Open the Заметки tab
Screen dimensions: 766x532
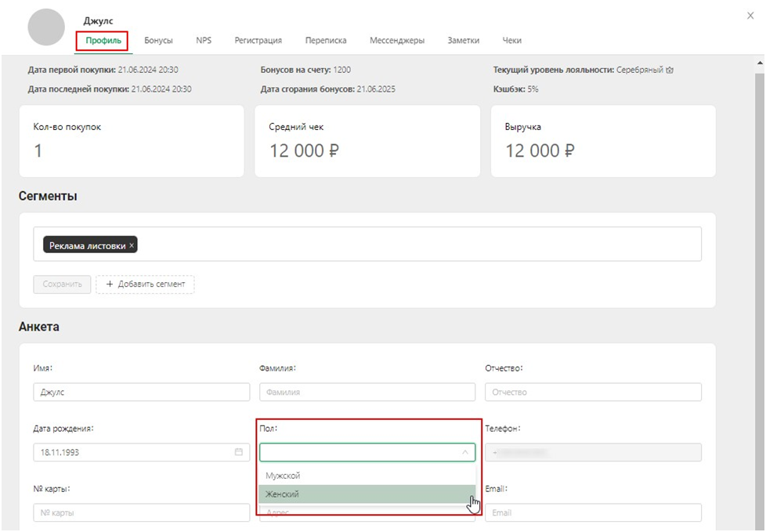pyautogui.click(x=463, y=41)
